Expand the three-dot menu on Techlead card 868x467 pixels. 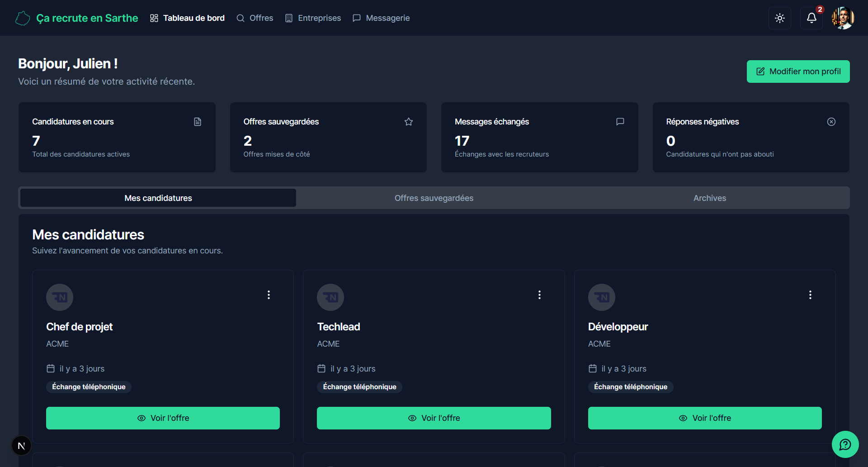pyautogui.click(x=539, y=295)
